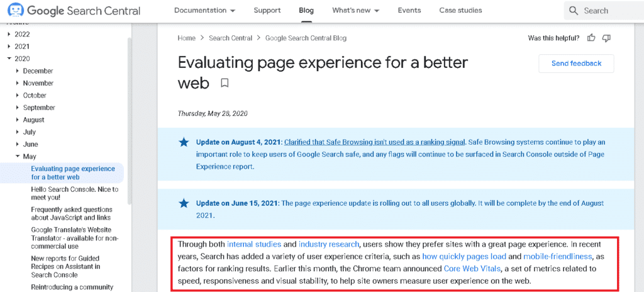Expand the December month in archive
The image size is (644, 292).
[x=18, y=71]
